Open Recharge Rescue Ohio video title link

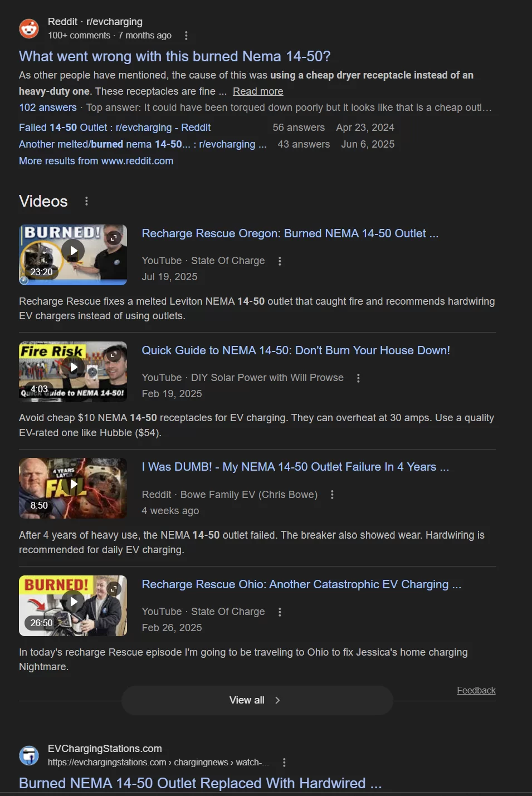[x=301, y=584]
